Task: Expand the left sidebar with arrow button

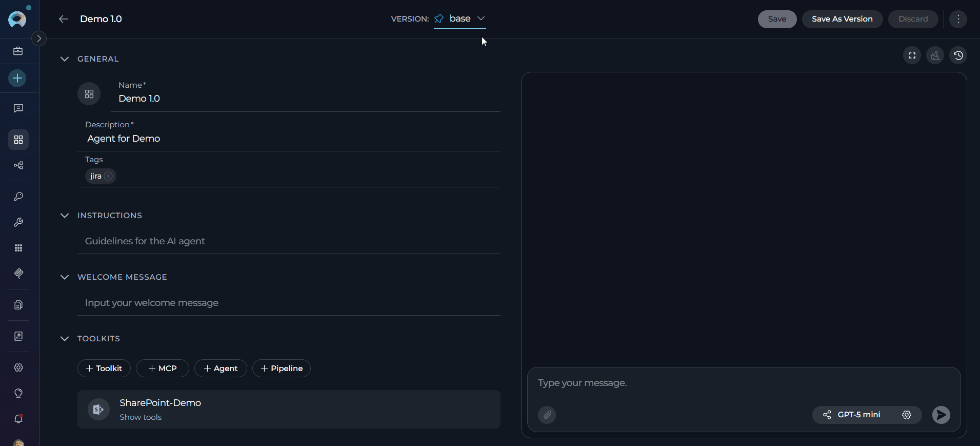Action: [39, 38]
